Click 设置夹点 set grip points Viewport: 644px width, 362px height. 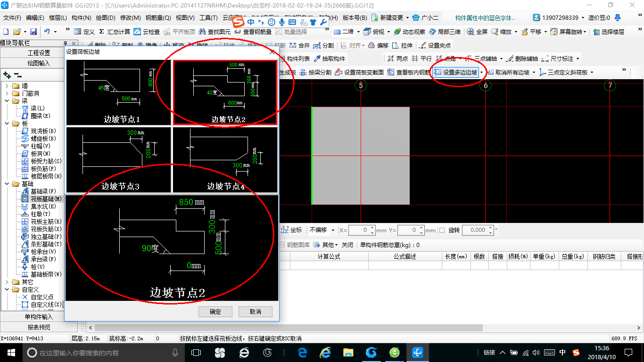click(x=435, y=45)
